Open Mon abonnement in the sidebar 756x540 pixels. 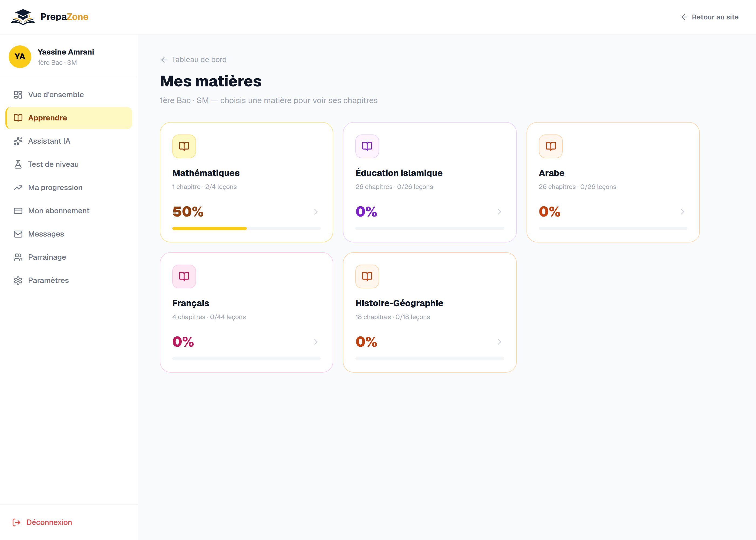point(69,211)
